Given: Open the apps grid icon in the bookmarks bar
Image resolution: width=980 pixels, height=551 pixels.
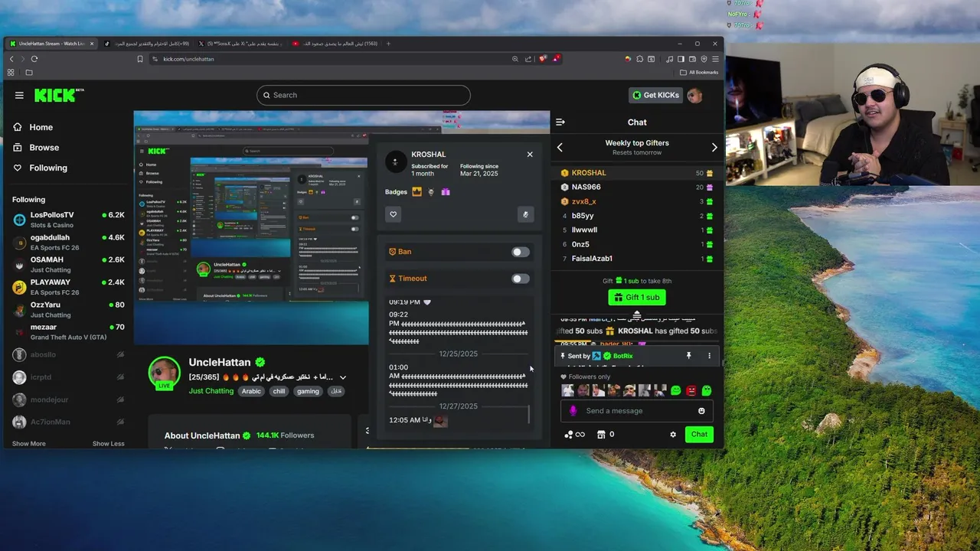Looking at the screenshot, I should [x=11, y=73].
